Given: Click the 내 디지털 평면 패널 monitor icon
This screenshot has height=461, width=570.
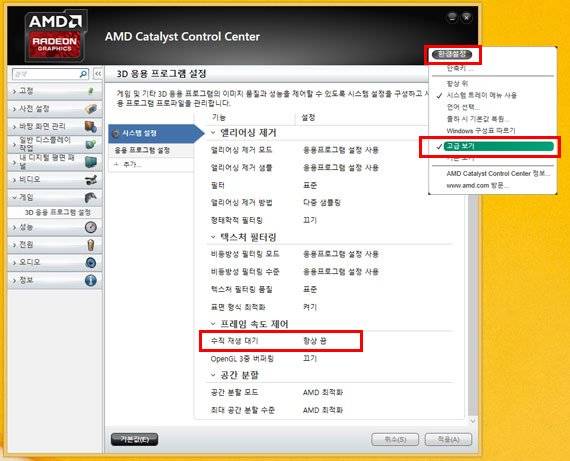Looking at the screenshot, I should tap(91, 162).
